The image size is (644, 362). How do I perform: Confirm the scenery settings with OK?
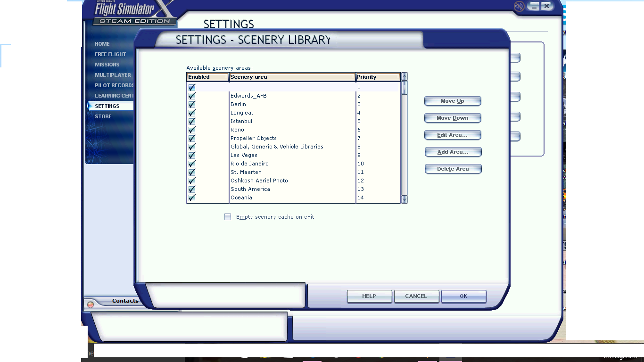pos(463,296)
